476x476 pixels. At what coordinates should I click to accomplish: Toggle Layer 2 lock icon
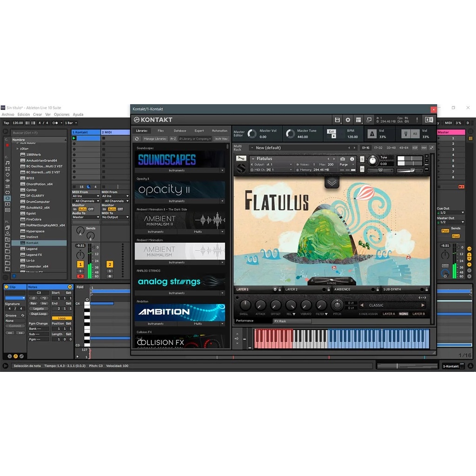point(329,290)
